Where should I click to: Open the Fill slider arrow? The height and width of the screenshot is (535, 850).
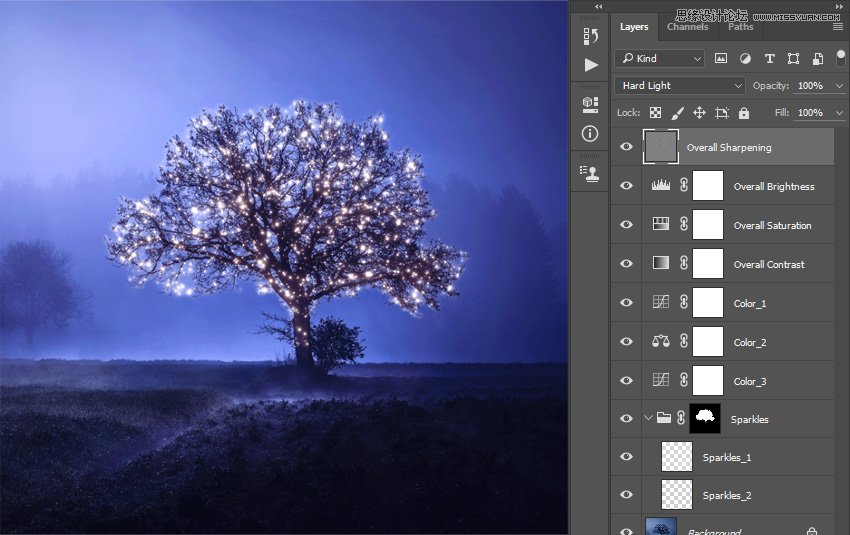839,113
